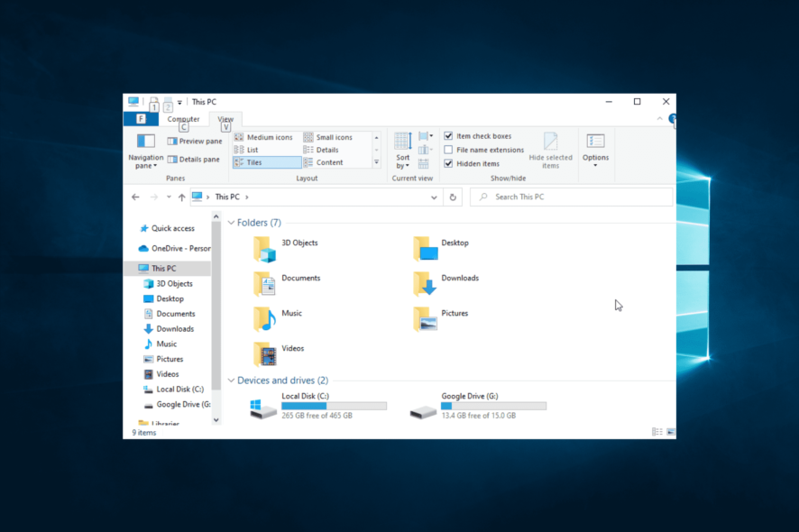Enable File name extensions checkbox
799x532 pixels.
tap(448, 150)
